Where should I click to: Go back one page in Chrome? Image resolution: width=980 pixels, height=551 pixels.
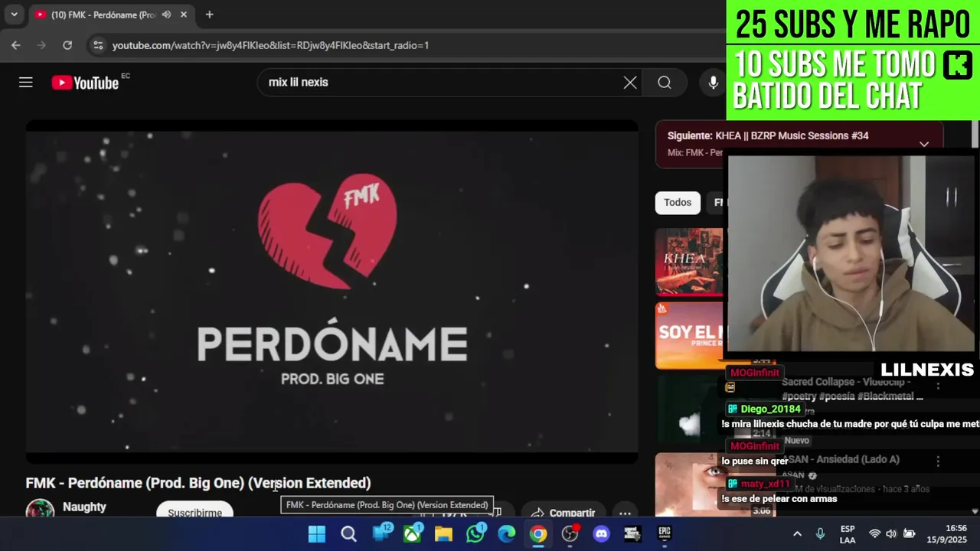click(x=16, y=45)
